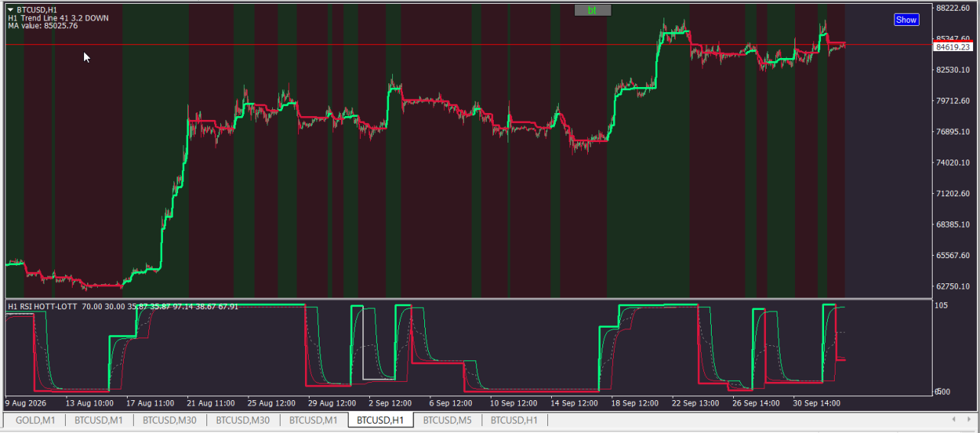Click the 74020.10 price axis label
The height and width of the screenshot is (433, 980).
coord(952,162)
